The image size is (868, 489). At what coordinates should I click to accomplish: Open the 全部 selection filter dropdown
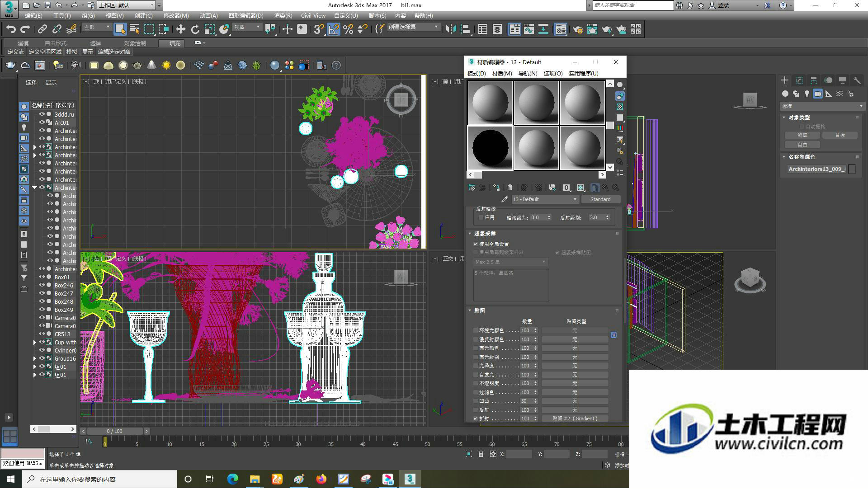click(x=97, y=27)
